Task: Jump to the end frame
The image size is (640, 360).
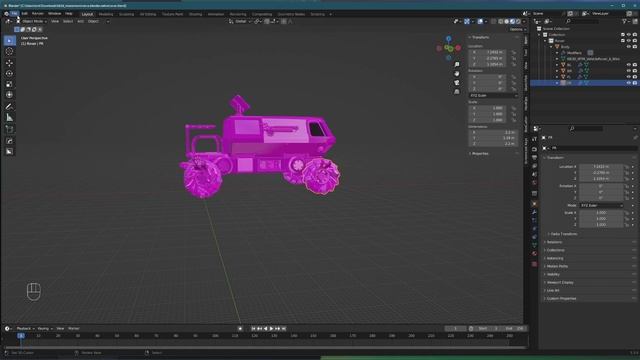Action: [x=284, y=329]
